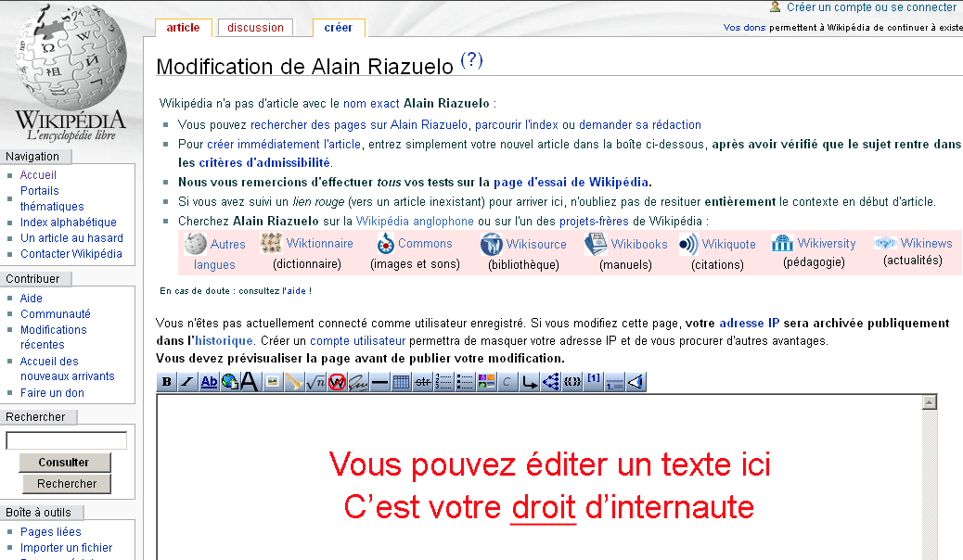Follow the 'critères d'admissibilité' link

click(x=264, y=163)
